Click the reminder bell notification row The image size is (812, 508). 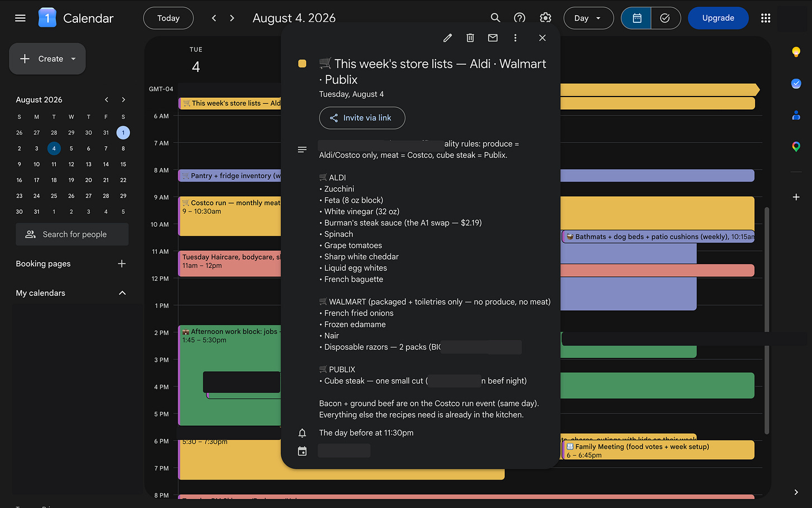tap(366, 433)
